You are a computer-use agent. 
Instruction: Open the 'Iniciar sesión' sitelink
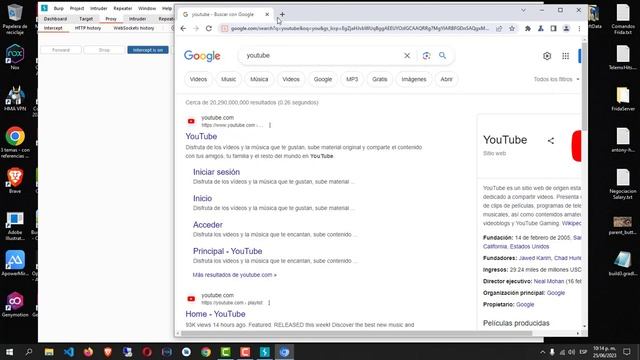[x=216, y=172]
